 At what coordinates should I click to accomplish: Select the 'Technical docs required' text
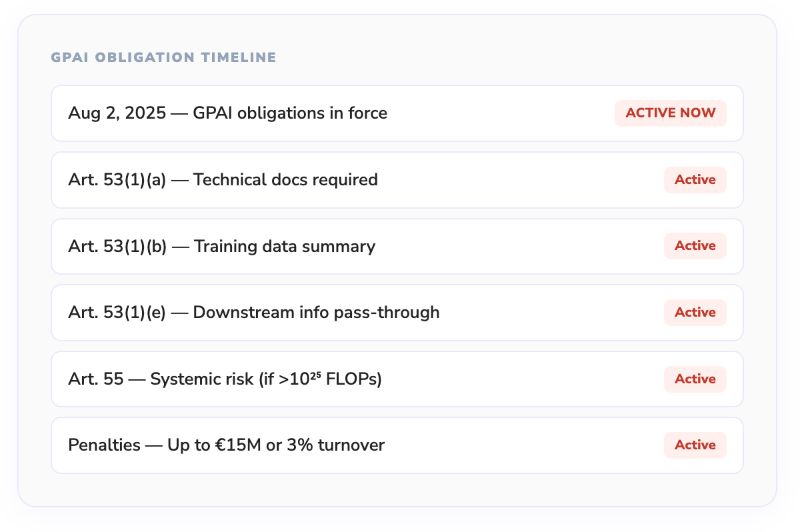[285, 179]
